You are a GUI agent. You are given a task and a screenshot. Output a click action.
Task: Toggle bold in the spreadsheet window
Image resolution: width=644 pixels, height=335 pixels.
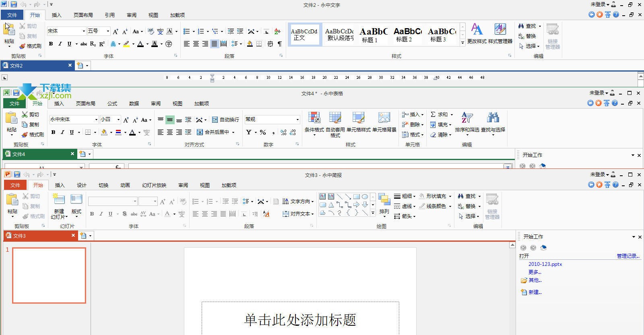tap(53, 132)
